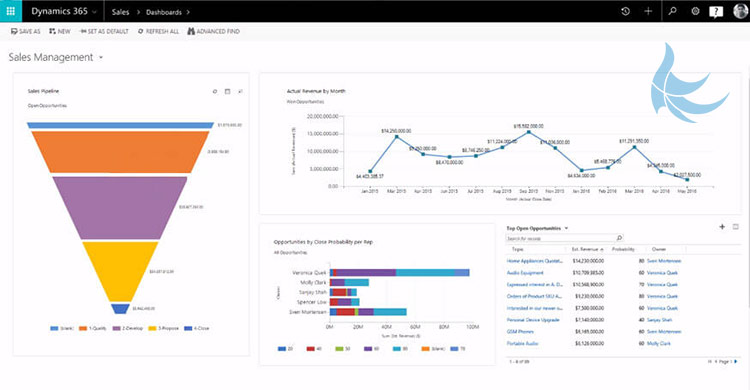Sort by Est. Revenue column header
750x390 pixels.
click(587, 249)
